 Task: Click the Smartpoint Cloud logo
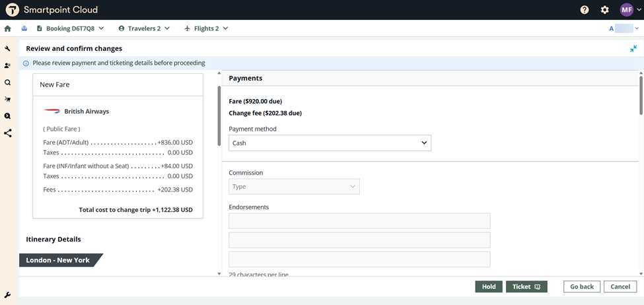click(x=12, y=10)
